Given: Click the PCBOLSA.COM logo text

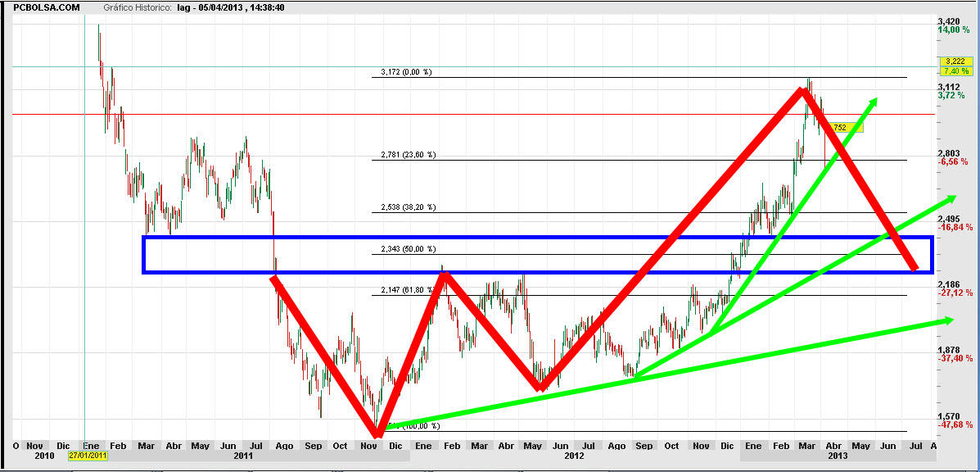Looking at the screenshot, I should tap(47, 7).
